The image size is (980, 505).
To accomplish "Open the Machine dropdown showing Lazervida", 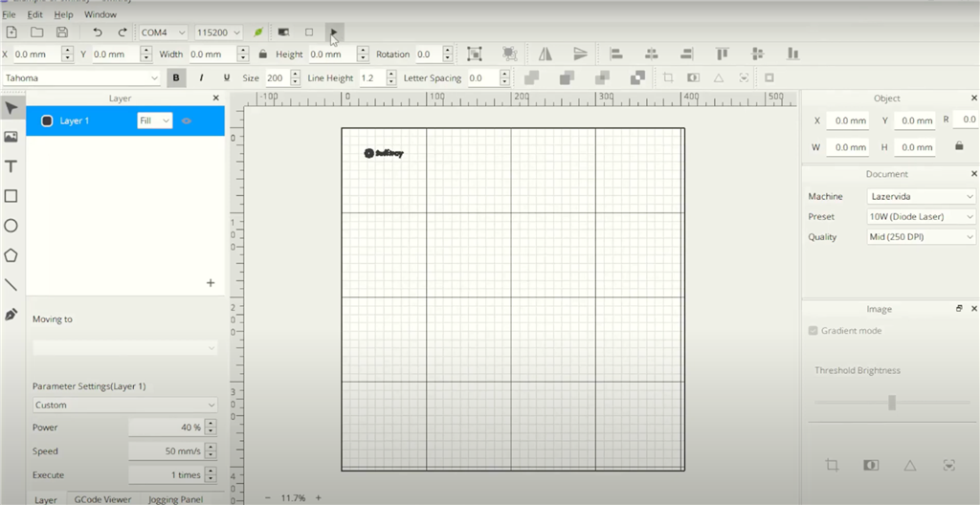I will (921, 196).
